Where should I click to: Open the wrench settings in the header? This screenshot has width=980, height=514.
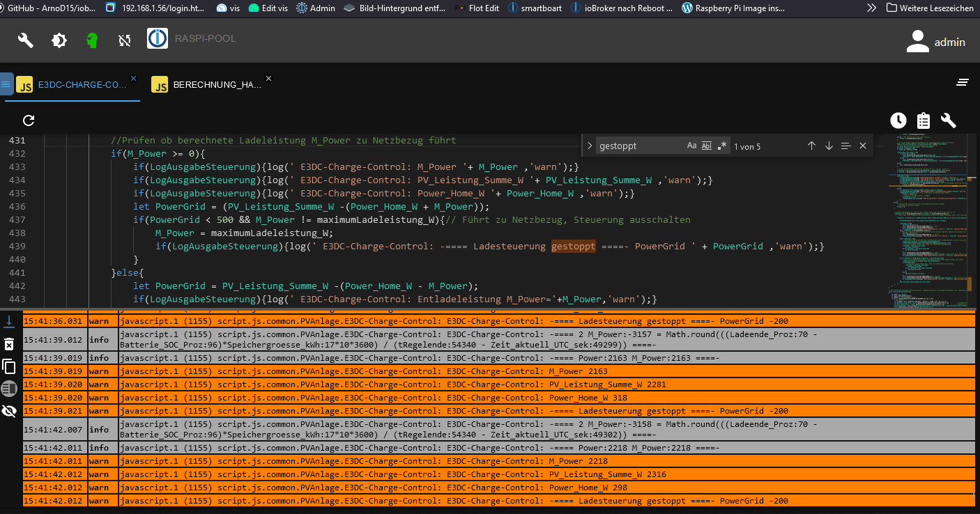pos(26,40)
